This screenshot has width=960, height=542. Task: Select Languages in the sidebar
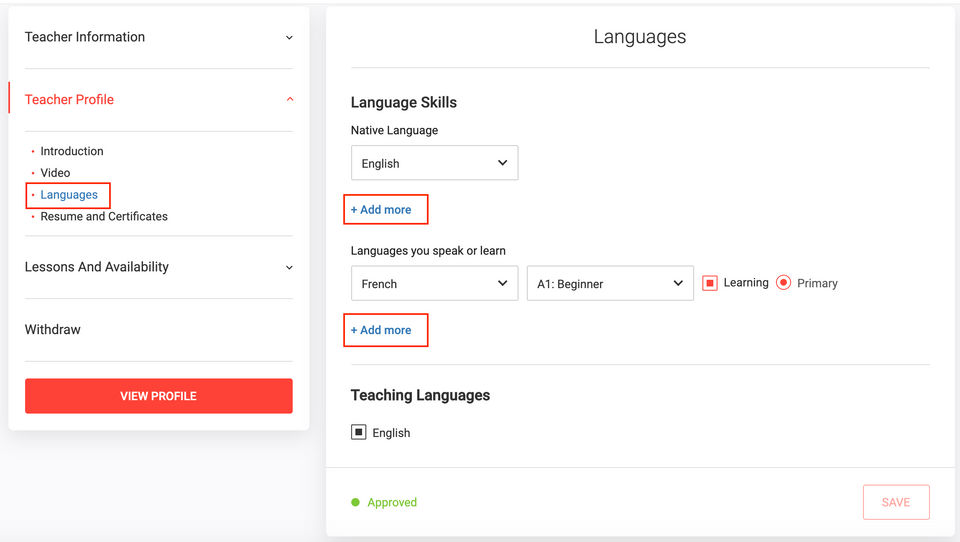69,195
